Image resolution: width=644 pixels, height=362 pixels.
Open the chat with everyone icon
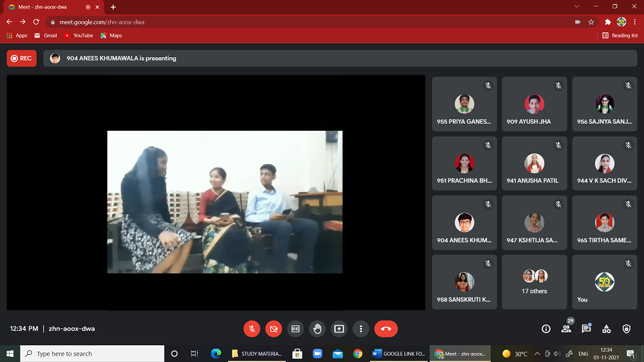(x=586, y=329)
